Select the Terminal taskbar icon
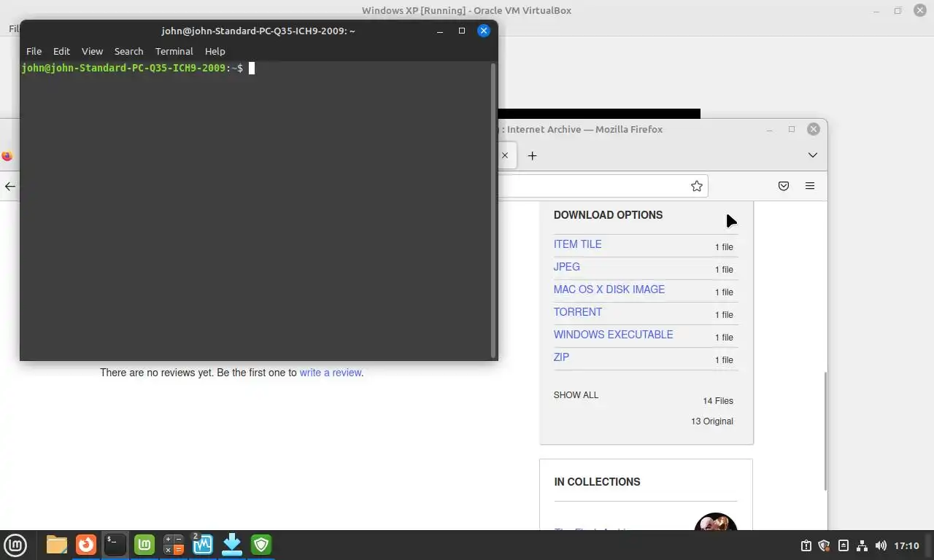 [x=115, y=545]
